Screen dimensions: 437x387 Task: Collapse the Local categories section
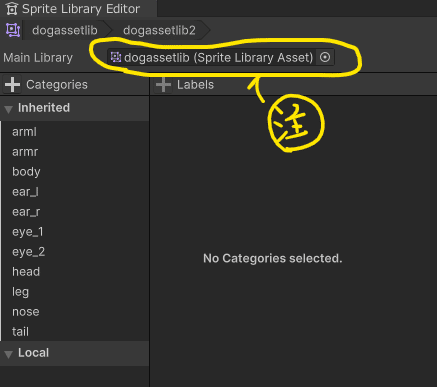9,354
